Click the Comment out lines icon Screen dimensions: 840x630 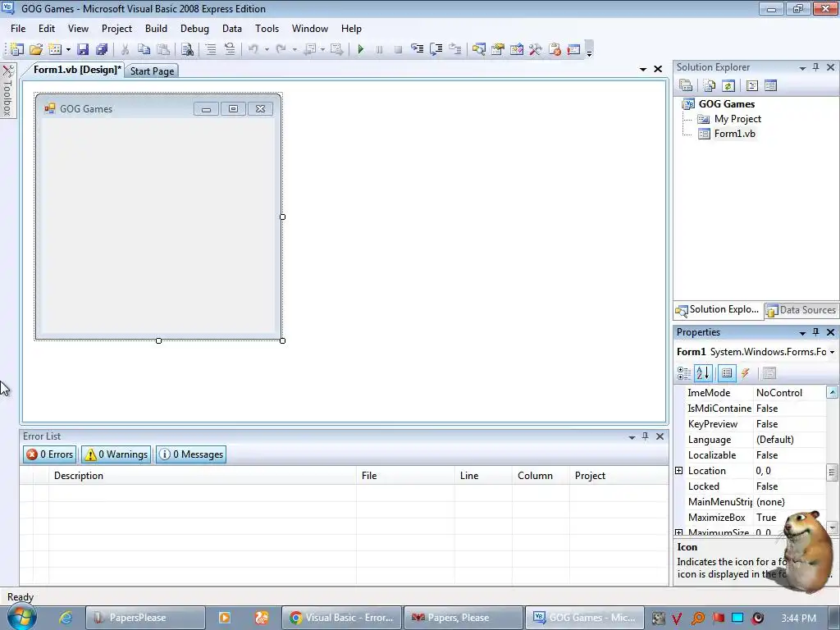click(211, 49)
